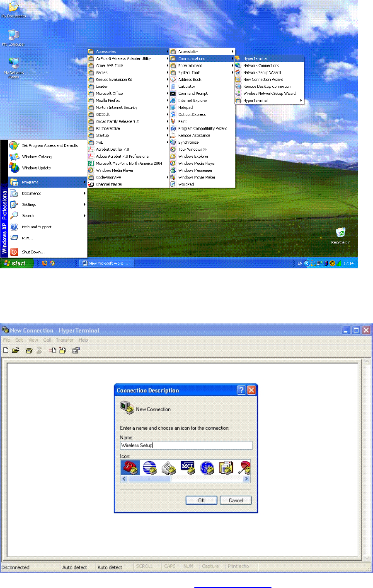Viewport: 373px width, 588px height.
Task: Click the New file icon in HyperTerminal toolbar
Action: 6,350
